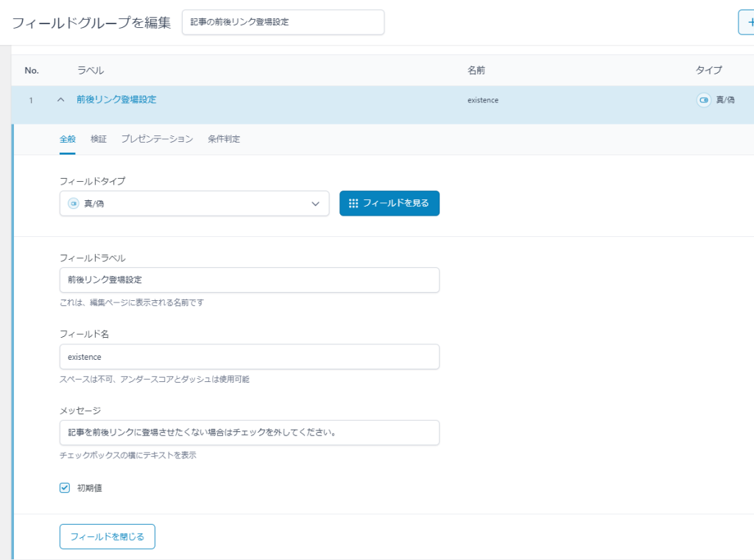Image resolution: width=754 pixels, height=560 pixels.
Task: Switch to the 全般 tab
Action: (67, 139)
